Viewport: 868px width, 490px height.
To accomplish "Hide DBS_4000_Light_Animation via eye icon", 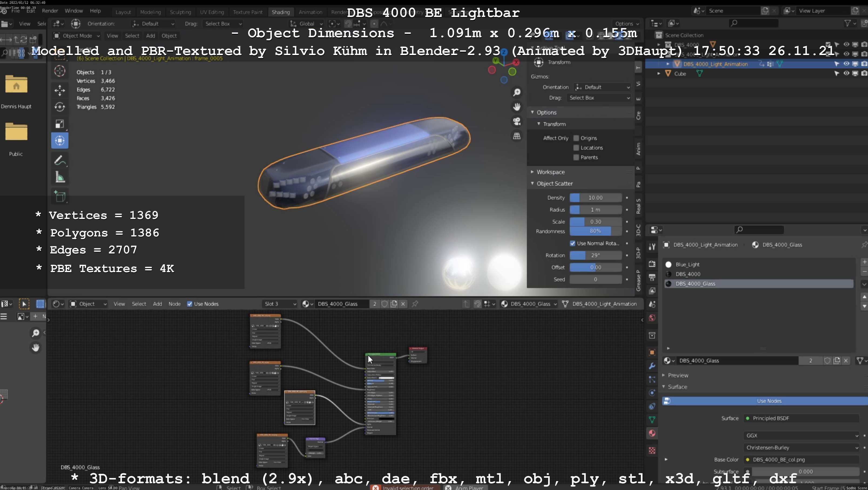I will point(846,64).
